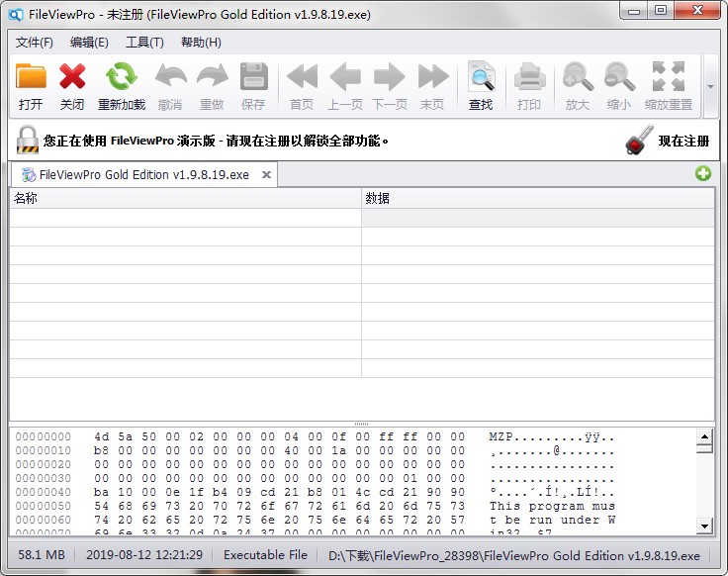Viewport: 728px width, 576px height.
Task: Add new tab with green plus icon
Action: point(703,174)
